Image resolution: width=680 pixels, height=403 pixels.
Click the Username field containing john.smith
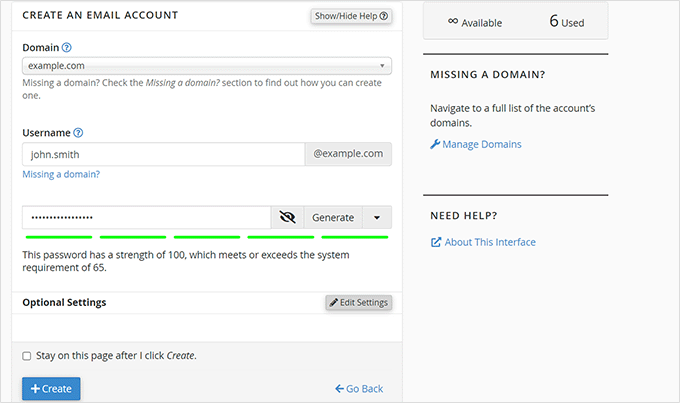click(163, 154)
